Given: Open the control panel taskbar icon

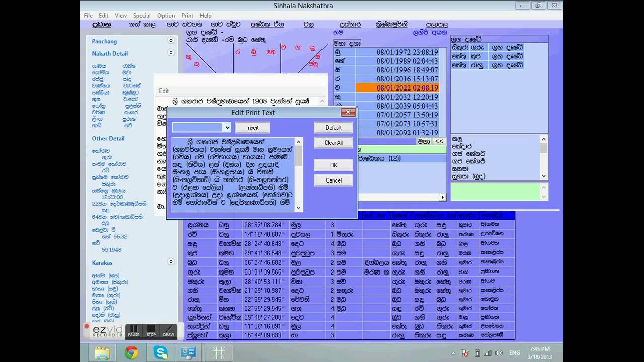Looking at the screenshot, I should 190,353.
